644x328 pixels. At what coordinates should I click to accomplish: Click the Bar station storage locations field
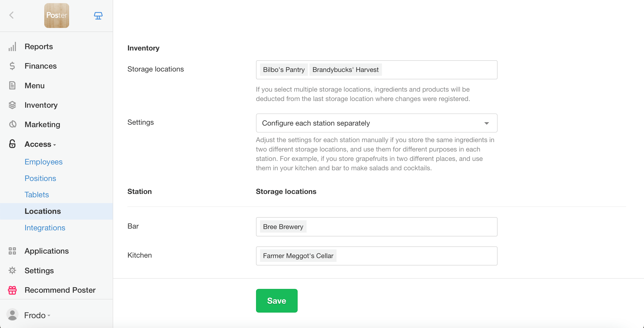[x=400, y=227]
